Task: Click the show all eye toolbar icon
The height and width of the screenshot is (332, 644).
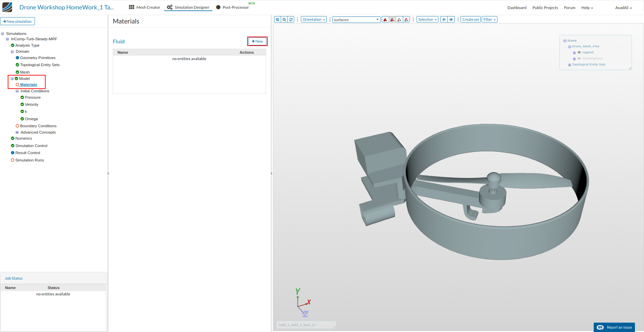Action: point(451,19)
